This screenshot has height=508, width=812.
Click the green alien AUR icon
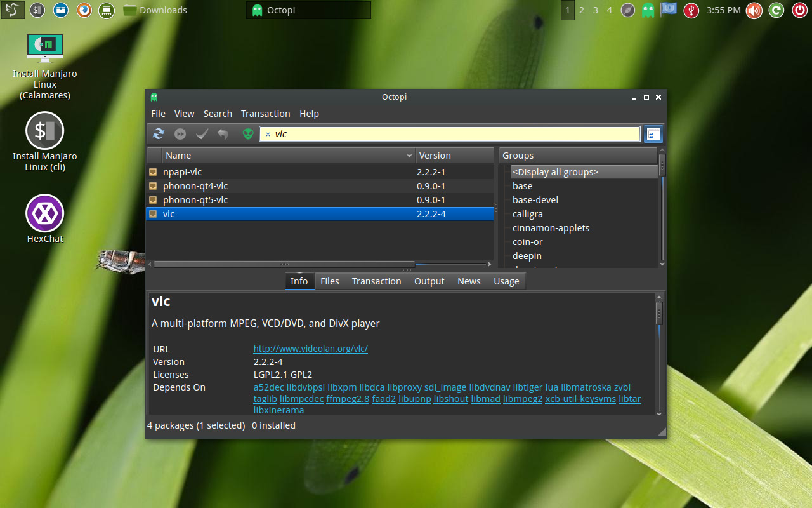247,134
